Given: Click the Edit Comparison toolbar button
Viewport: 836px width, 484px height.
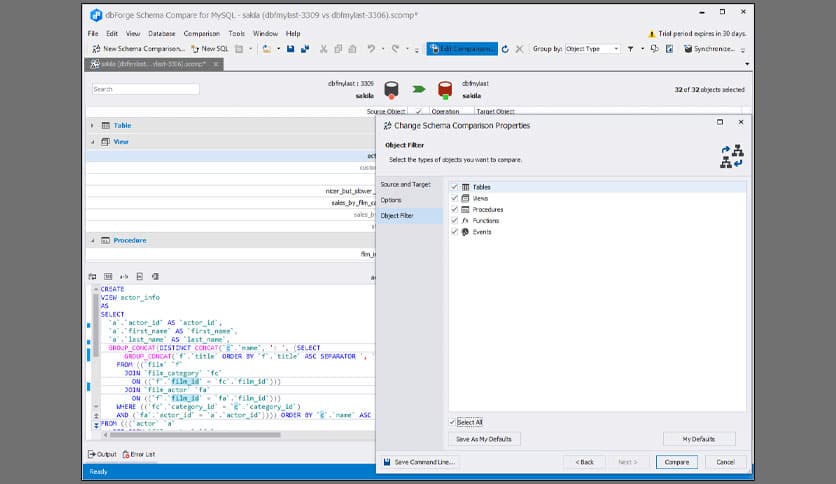Looking at the screenshot, I should point(462,49).
